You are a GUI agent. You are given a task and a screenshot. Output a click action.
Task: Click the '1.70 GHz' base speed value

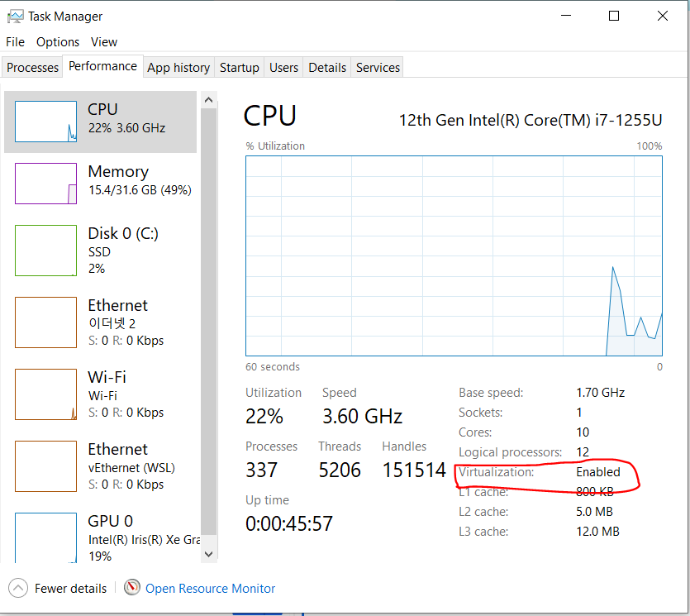tap(601, 393)
